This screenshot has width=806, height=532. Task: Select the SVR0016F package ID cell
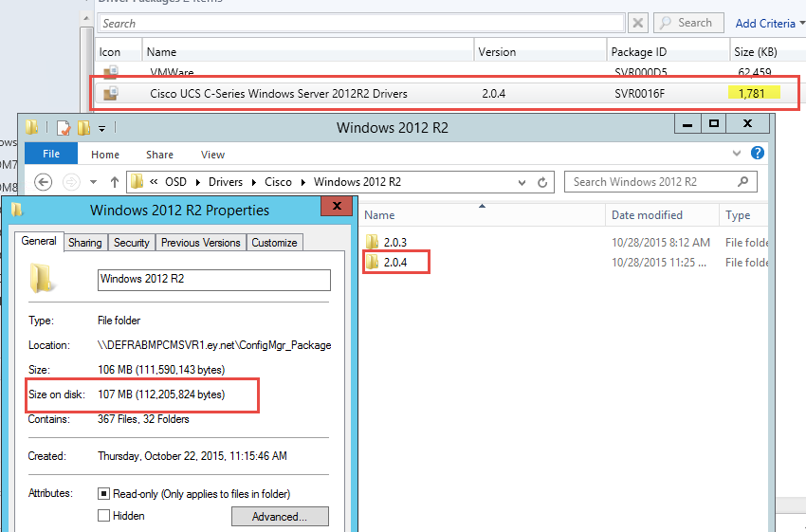click(639, 94)
